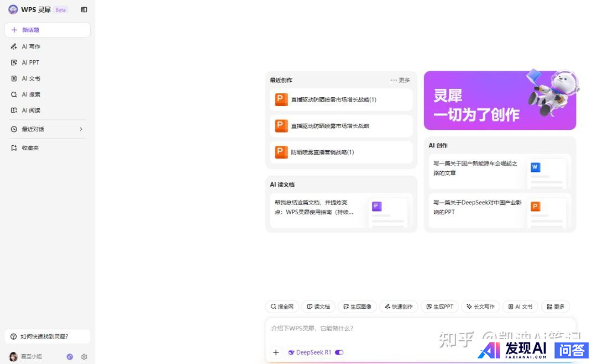
Task: Open 更多 in the recent creations panel
Action: tap(400, 80)
